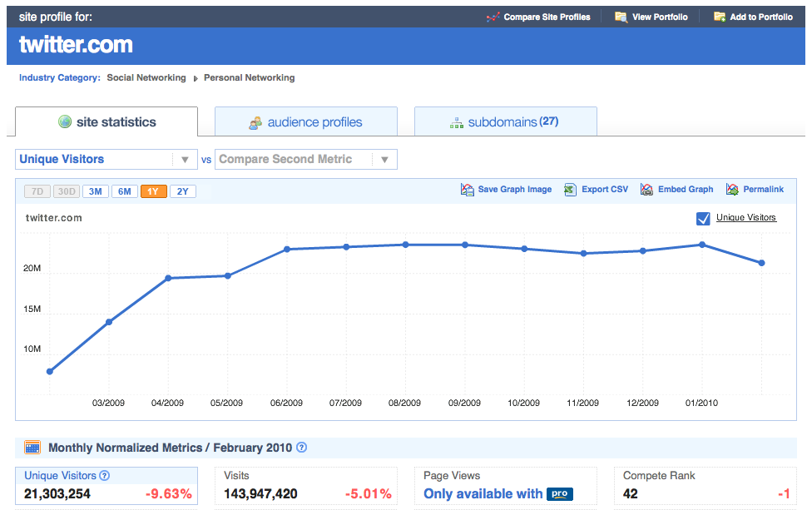Click the Save Graph Image icon

pyautogui.click(x=468, y=190)
